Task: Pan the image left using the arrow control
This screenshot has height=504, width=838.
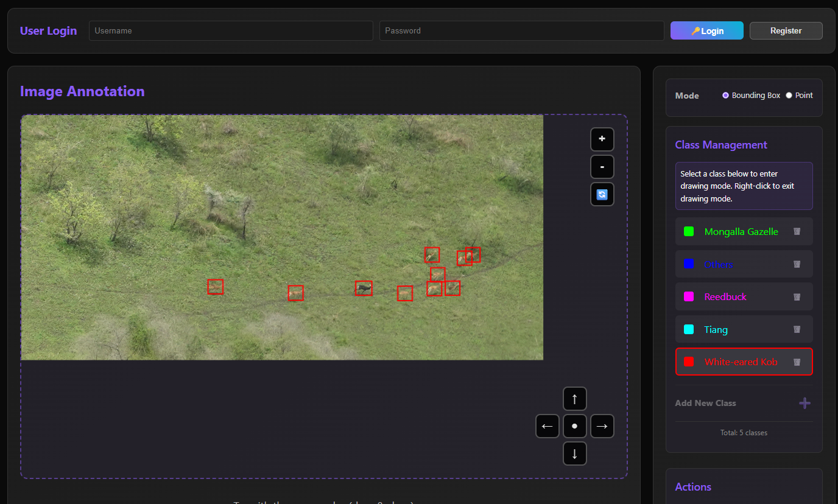Action: [547, 426]
